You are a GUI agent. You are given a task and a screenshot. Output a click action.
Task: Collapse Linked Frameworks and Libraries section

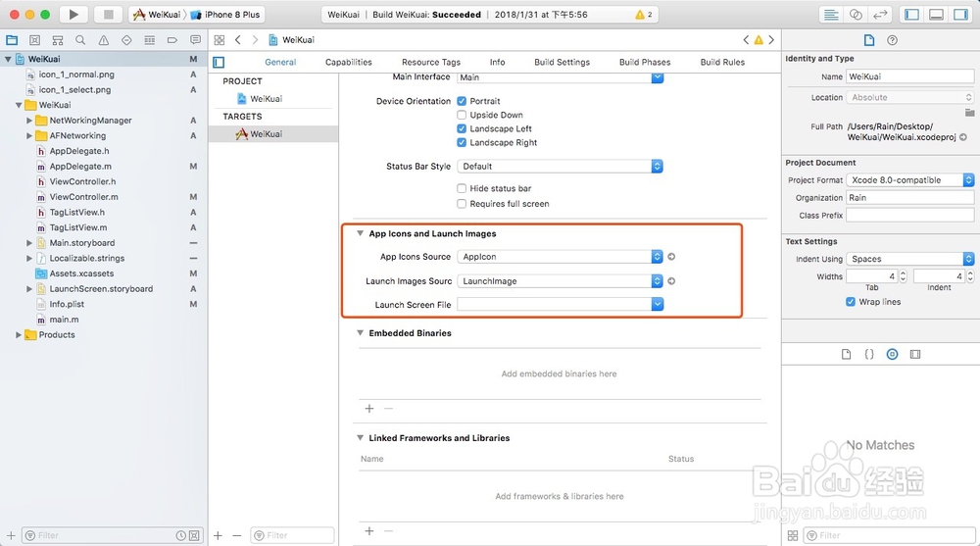tap(360, 438)
